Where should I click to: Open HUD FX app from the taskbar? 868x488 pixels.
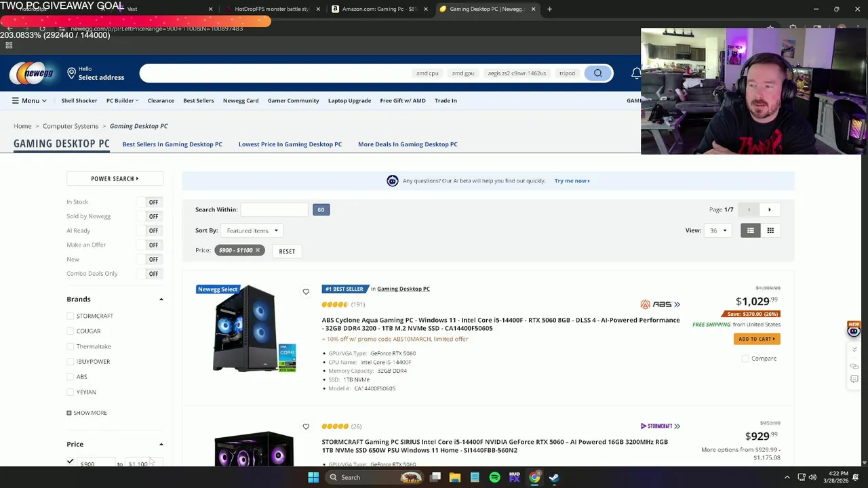pyautogui.click(x=515, y=477)
